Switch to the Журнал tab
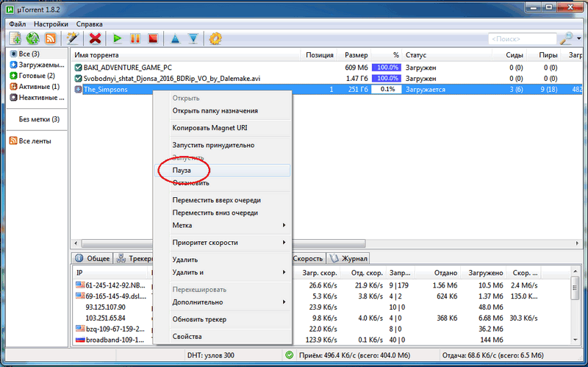Image resolution: width=588 pixels, height=367 pixels. 348,258
